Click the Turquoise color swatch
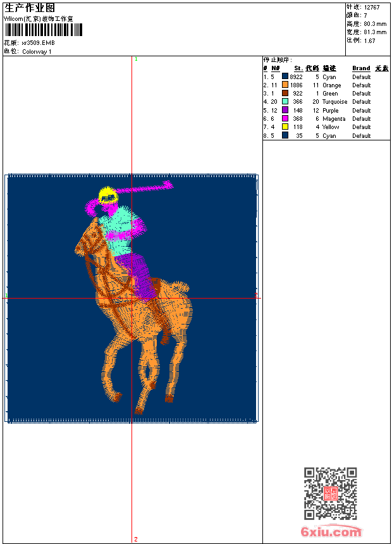Screen dimensions: 392x544 click(x=285, y=101)
